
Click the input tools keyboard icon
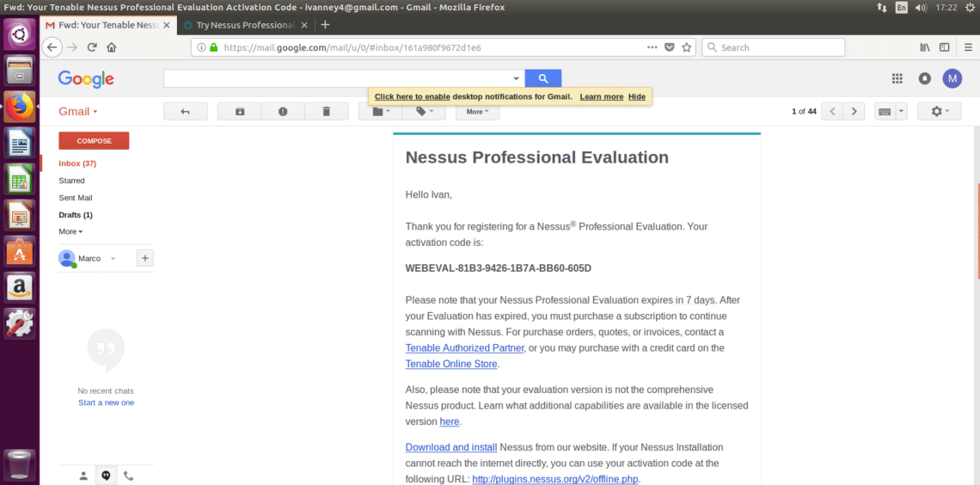coord(885,111)
